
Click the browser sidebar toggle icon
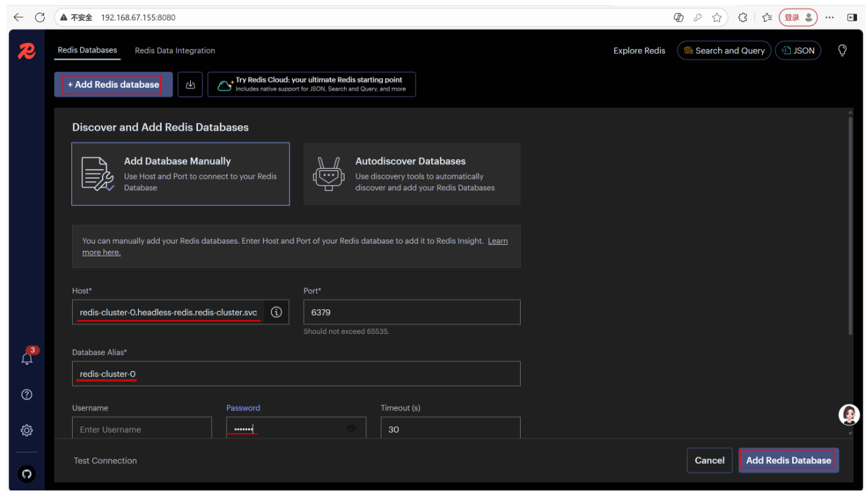[x=852, y=18]
